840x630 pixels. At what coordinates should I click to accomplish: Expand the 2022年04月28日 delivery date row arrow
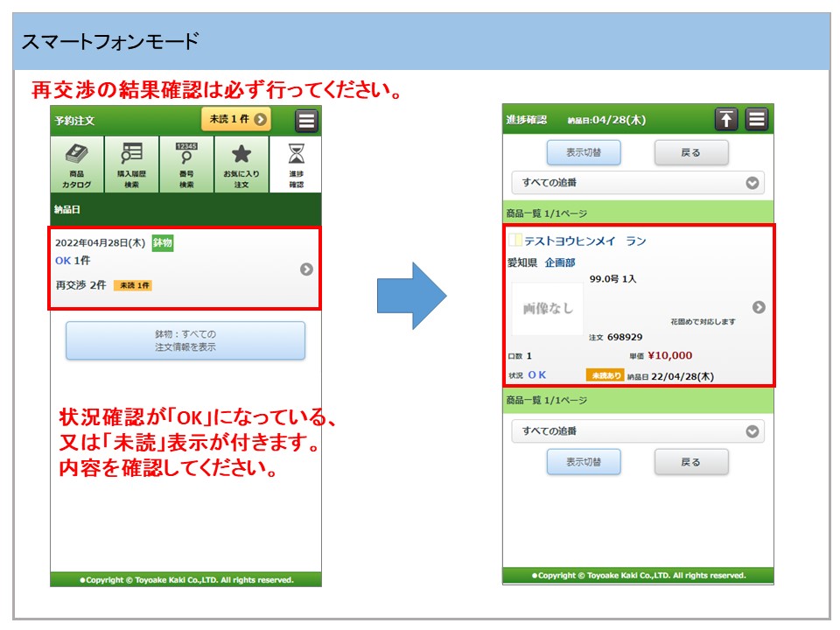click(x=306, y=269)
